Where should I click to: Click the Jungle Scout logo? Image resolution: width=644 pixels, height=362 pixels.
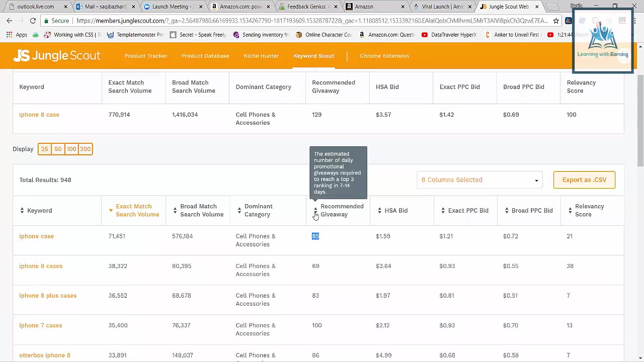(57, 56)
